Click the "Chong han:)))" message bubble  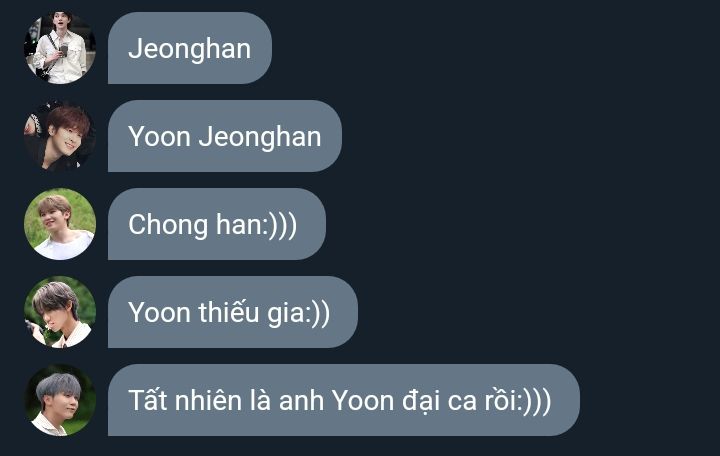click(217, 224)
